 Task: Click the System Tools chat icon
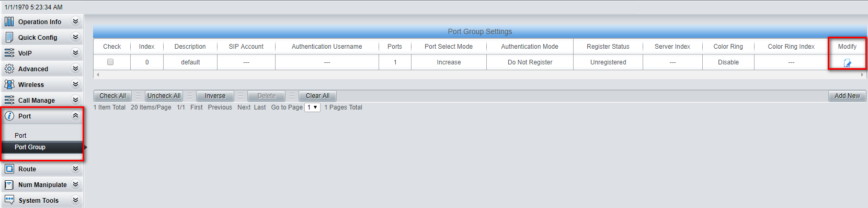pyautogui.click(x=9, y=200)
